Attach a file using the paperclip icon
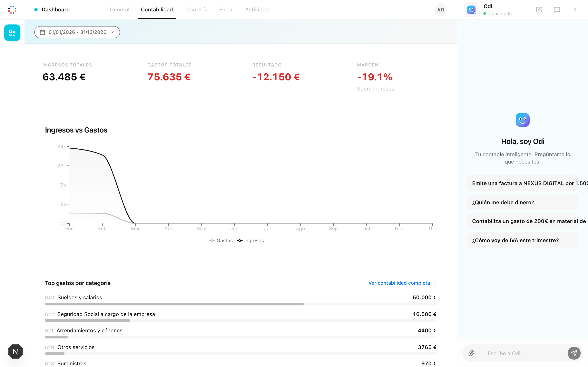 pos(472,353)
